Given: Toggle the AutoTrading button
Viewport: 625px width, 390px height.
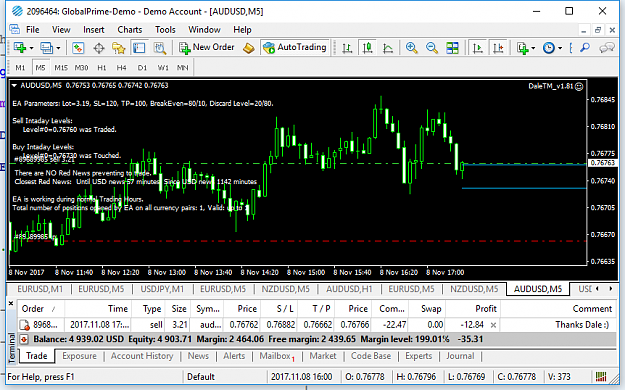Looking at the screenshot, I should [295, 47].
